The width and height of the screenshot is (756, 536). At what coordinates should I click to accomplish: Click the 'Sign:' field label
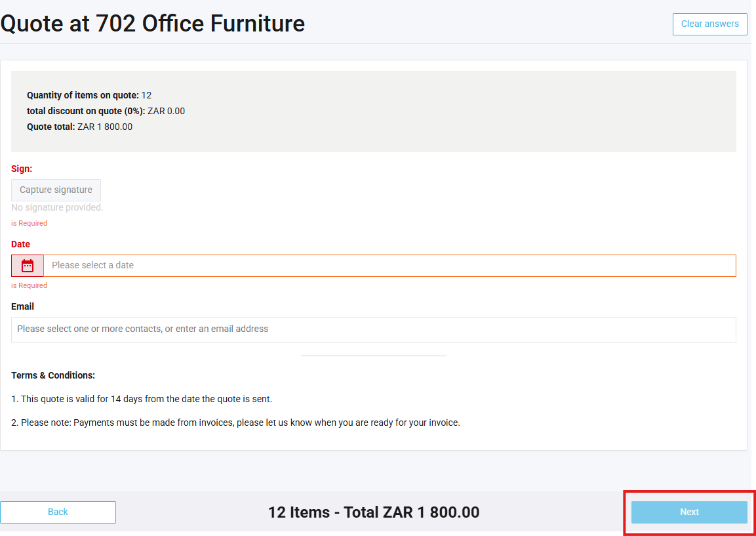pos(22,169)
